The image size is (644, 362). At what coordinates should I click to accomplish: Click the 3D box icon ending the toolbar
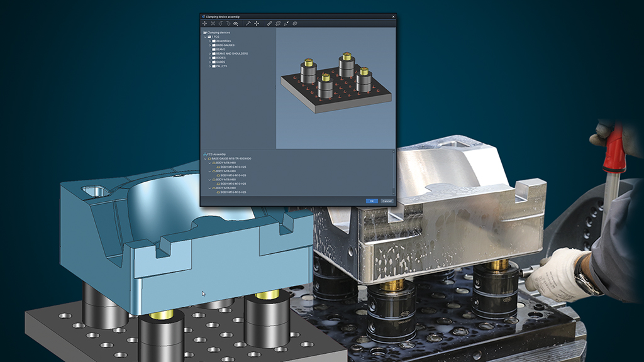(295, 23)
